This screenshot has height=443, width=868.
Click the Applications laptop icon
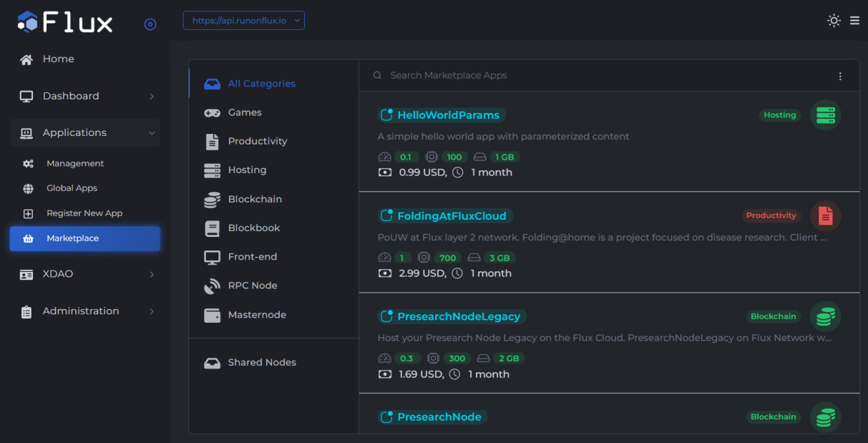coord(26,132)
